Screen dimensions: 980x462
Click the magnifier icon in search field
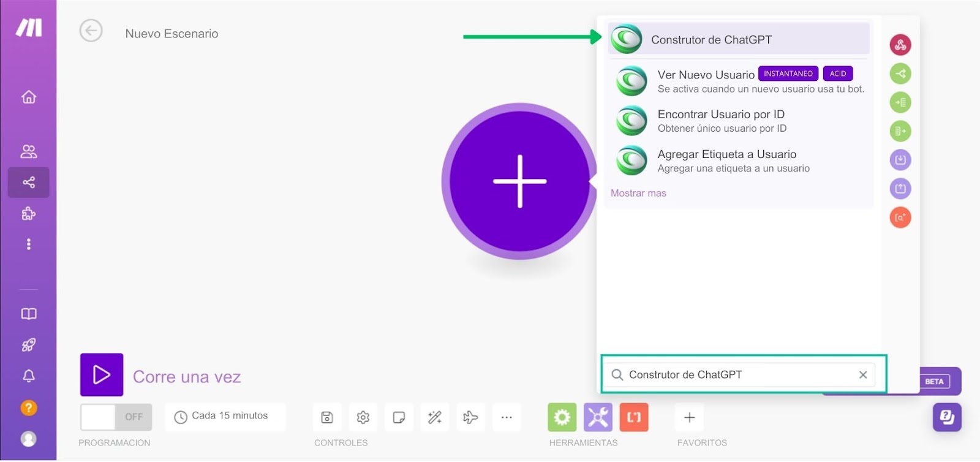(617, 374)
